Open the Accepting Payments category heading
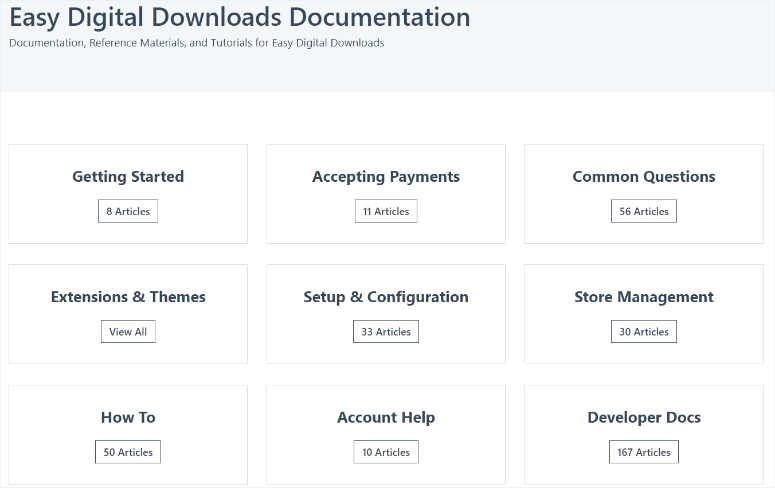This screenshot has width=775, height=488. pyautogui.click(x=386, y=177)
